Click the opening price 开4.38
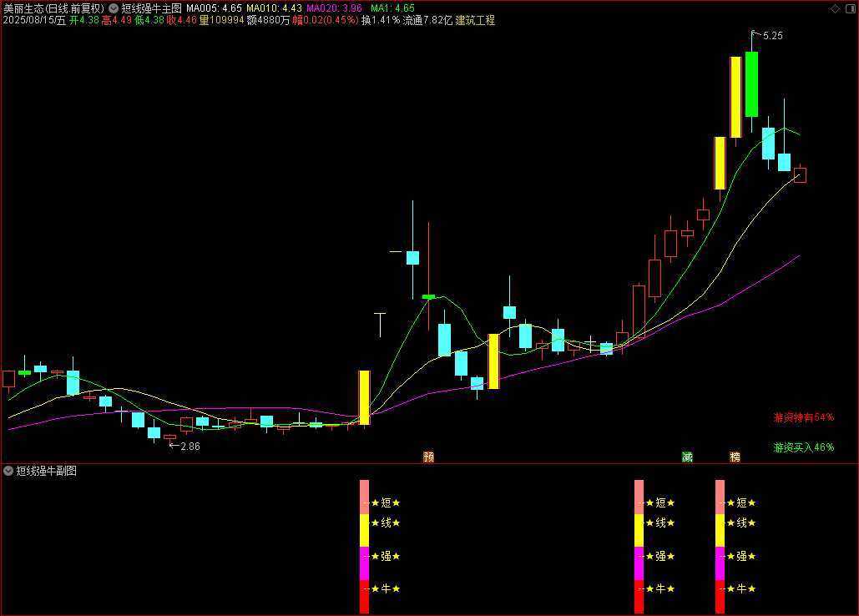This screenshot has height=616, width=859. pos(83,20)
